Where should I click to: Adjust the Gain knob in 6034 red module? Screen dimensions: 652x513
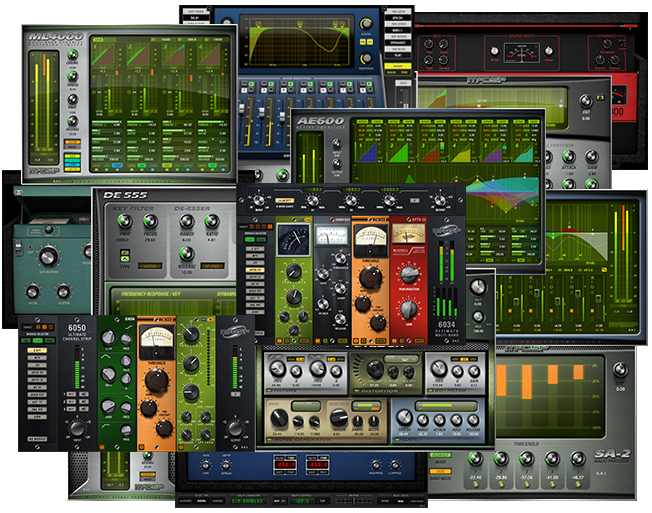point(409,309)
